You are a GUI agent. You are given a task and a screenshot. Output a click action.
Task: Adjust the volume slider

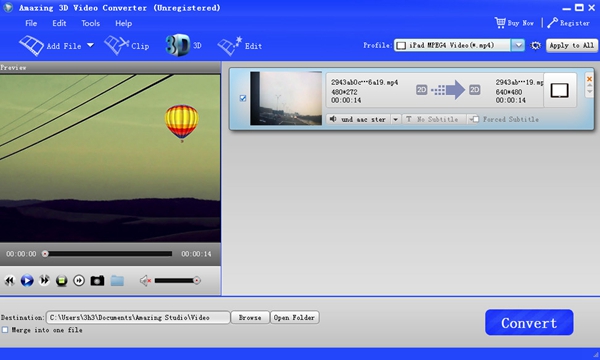[x=178, y=281]
